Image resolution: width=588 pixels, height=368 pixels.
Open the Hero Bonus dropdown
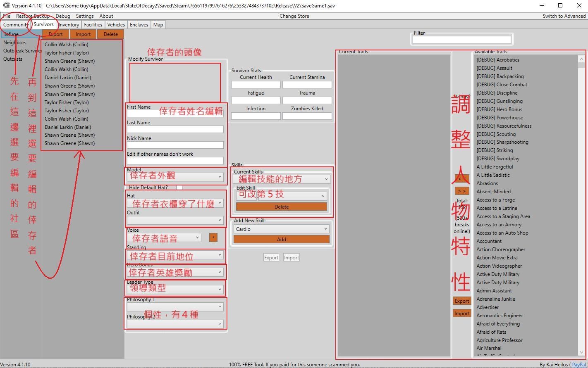(175, 272)
